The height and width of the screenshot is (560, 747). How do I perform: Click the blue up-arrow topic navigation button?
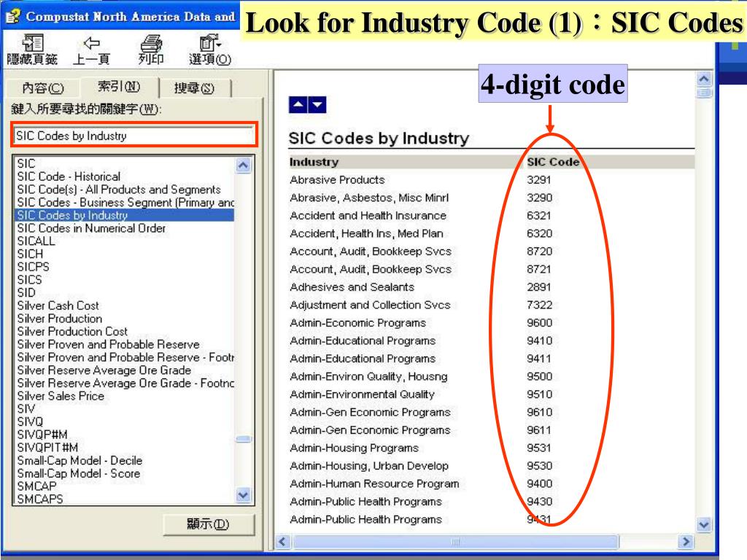coord(298,105)
